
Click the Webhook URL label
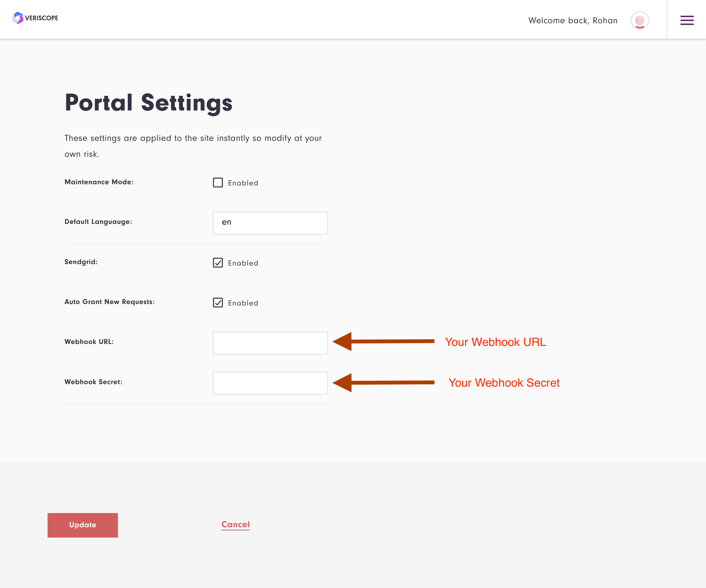pyautogui.click(x=89, y=342)
